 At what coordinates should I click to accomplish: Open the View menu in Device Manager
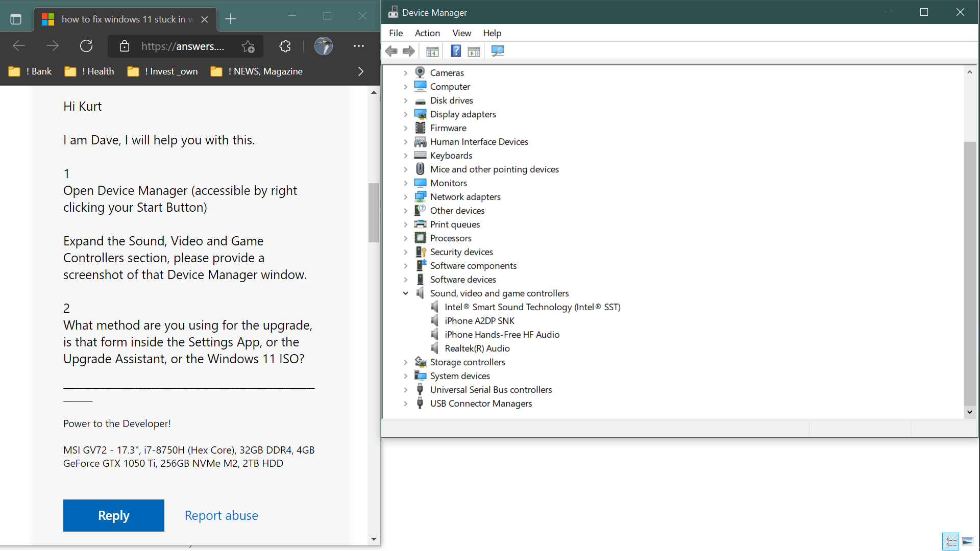[461, 33]
